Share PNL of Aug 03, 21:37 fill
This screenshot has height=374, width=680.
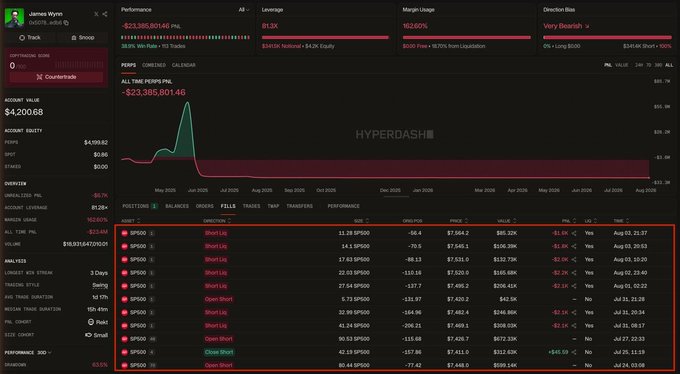point(574,233)
